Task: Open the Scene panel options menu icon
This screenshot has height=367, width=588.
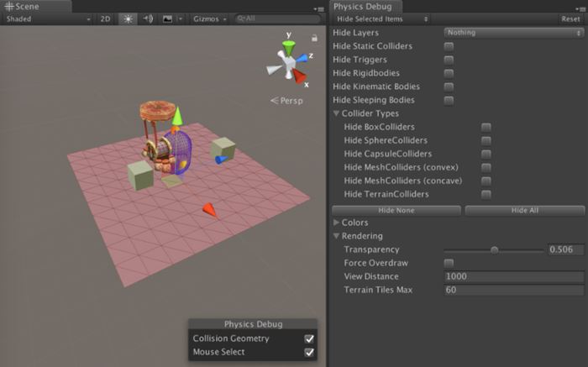Action: coord(318,8)
